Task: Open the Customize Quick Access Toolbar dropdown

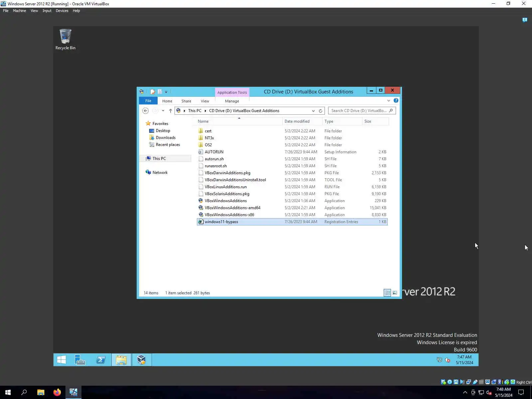Action: [166, 92]
